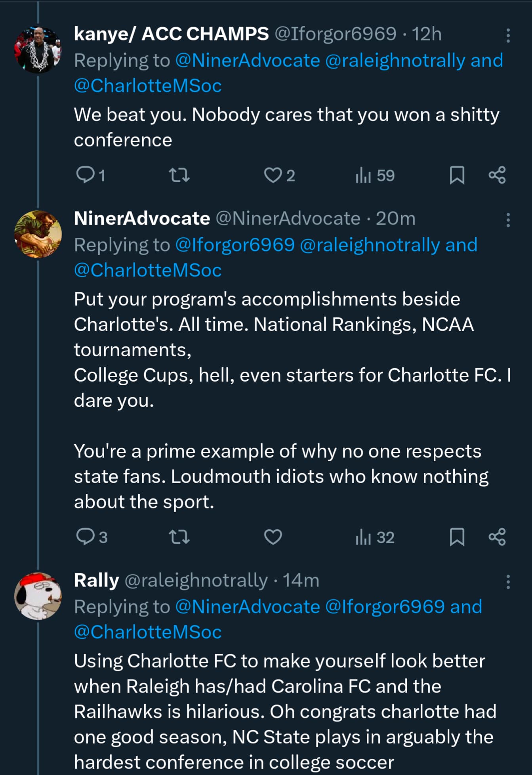Share the 'shitty conference' tweet
Image resolution: width=532 pixels, height=775 pixels.
(497, 175)
